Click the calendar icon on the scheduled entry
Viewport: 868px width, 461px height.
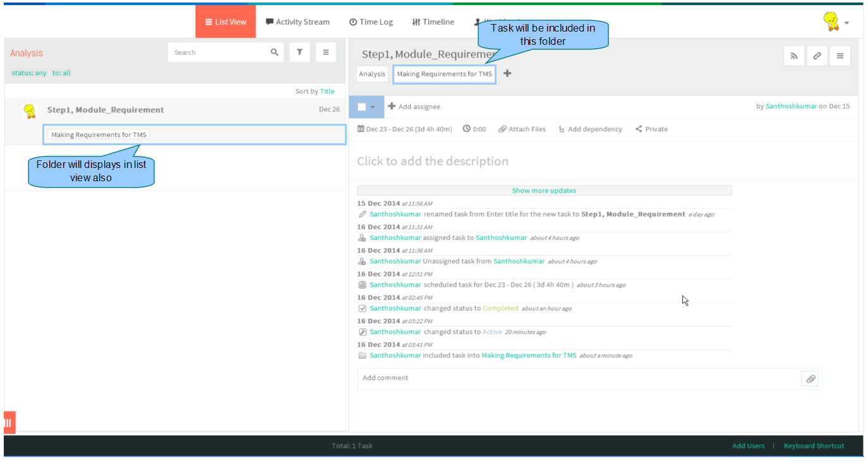362,285
